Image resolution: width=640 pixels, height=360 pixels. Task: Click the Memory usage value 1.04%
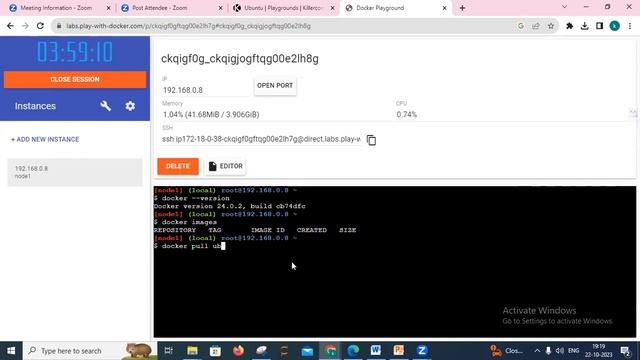click(x=211, y=115)
